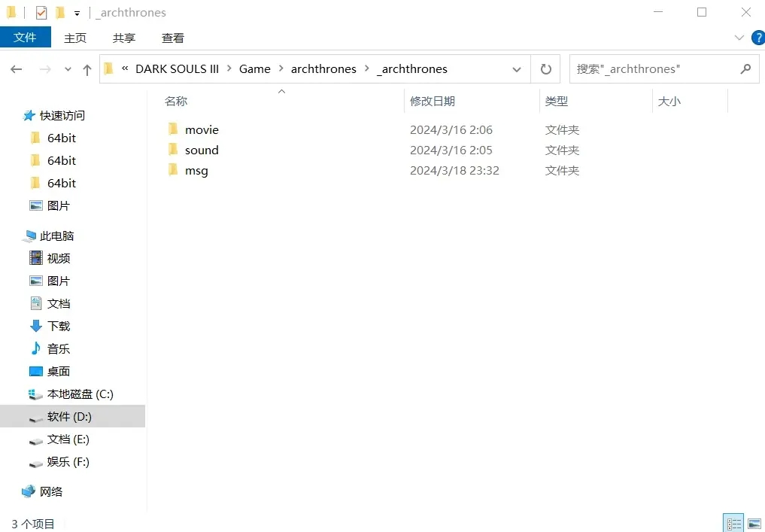Click _archthrones in the address path
The image size is (765, 532).
[412, 68]
